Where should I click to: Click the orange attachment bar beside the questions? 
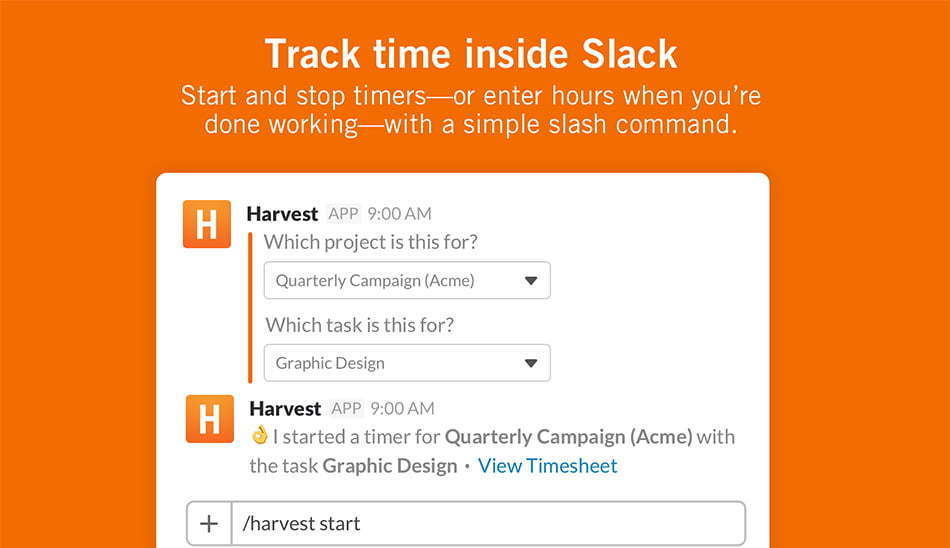point(250,307)
